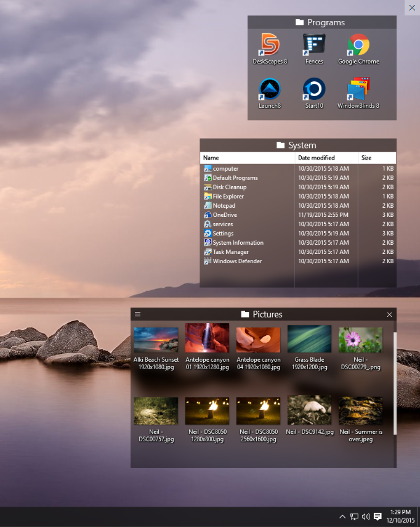Open the network status tray icon
This screenshot has height=527, width=420.
pos(354,517)
